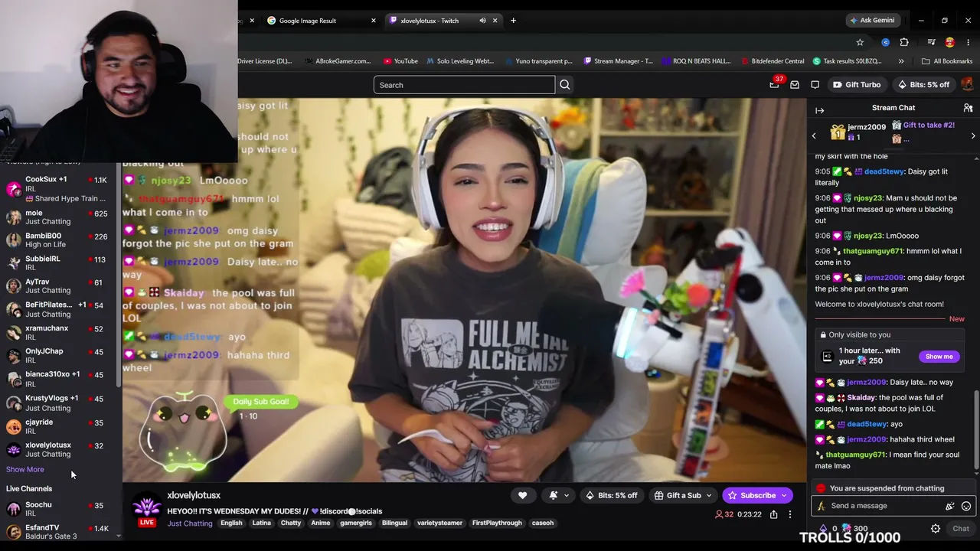
Task: Open BambiB00 channel in sidebar
Action: point(60,240)
